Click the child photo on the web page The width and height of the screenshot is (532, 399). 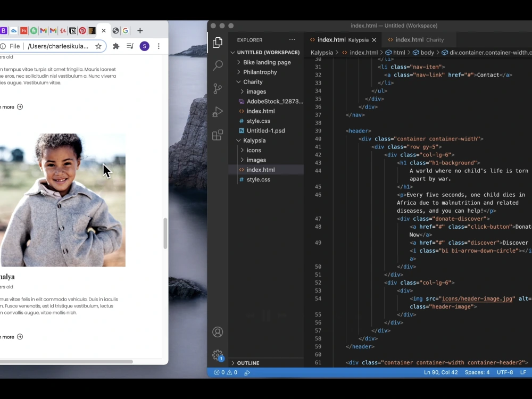tap(63, 200)
